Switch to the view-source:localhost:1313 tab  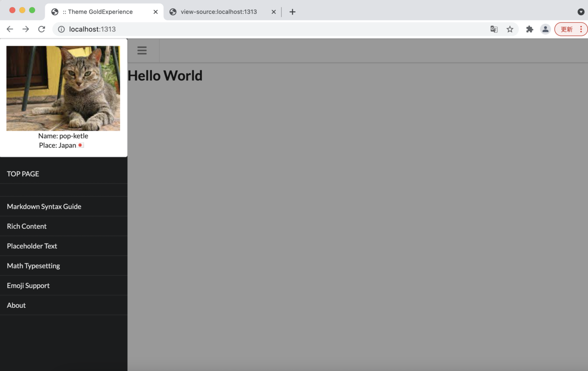pyautogui.click(x=223, y=12)
